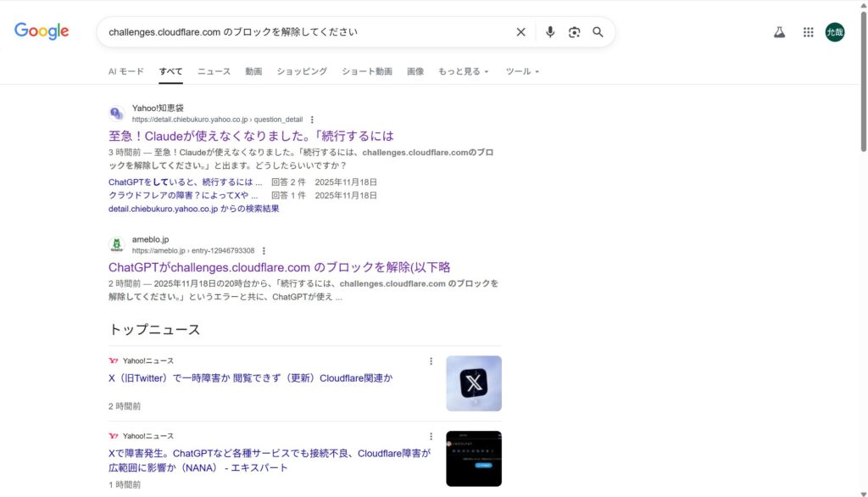Open Google Lens image search icon
This screenshot has height=497, width=868.
574,32
